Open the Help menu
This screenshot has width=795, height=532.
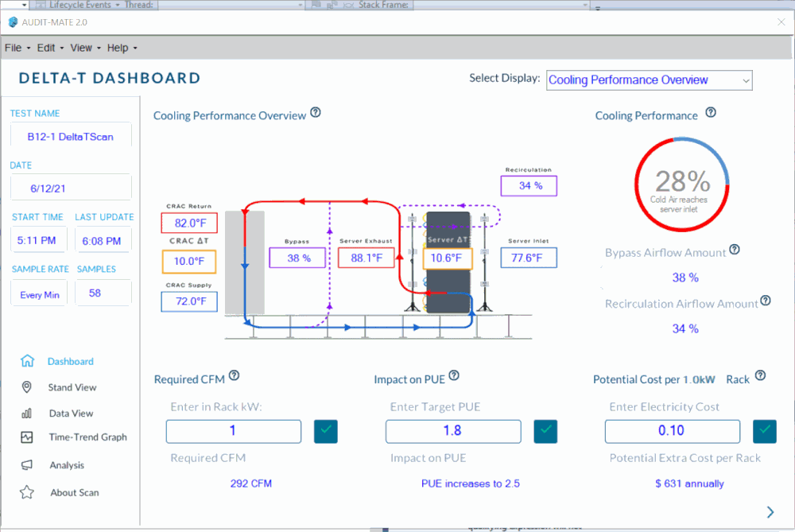pos(119,48)
